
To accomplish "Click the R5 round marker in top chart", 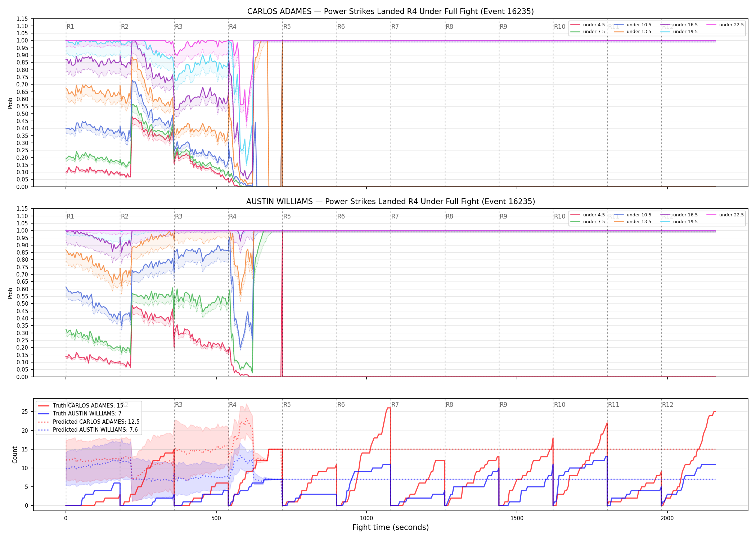I will [x=287, y=27].
